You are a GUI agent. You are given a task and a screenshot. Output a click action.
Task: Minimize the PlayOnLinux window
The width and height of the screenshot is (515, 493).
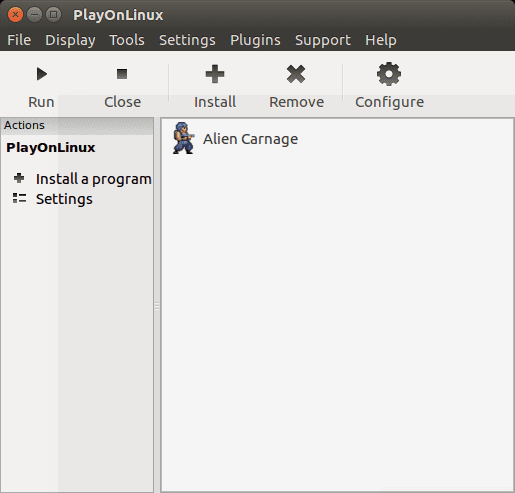(34, 15)
